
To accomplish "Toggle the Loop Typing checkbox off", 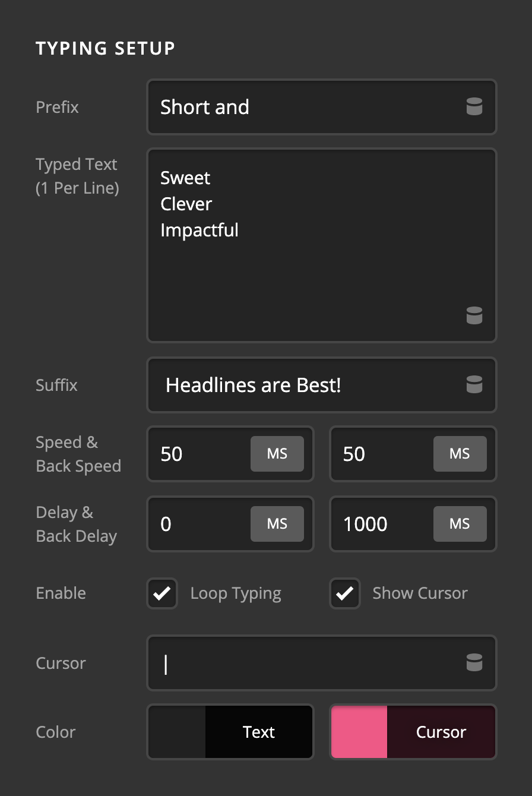I will pyautogui.click(x=162, y=593).
